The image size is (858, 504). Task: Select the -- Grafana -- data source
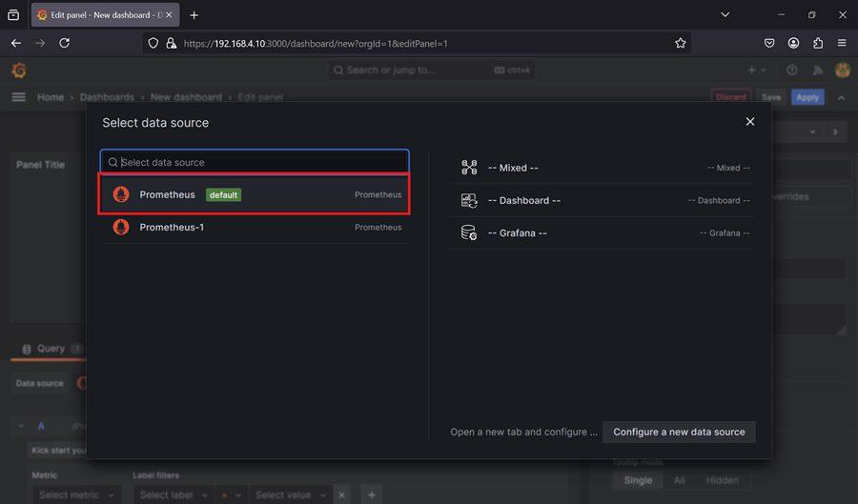click(603, 232)
